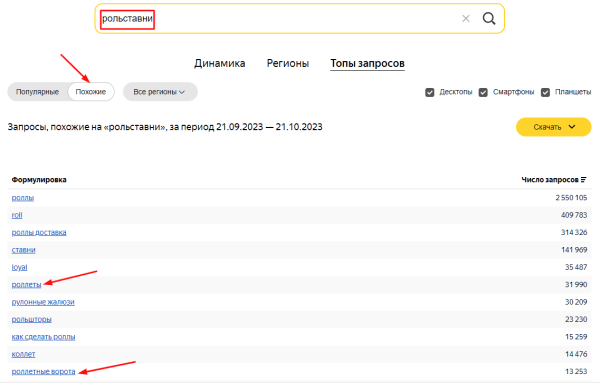Open the ставни query link
The height and width of the screenshot is (383, 600).
[x=23, y=250]
